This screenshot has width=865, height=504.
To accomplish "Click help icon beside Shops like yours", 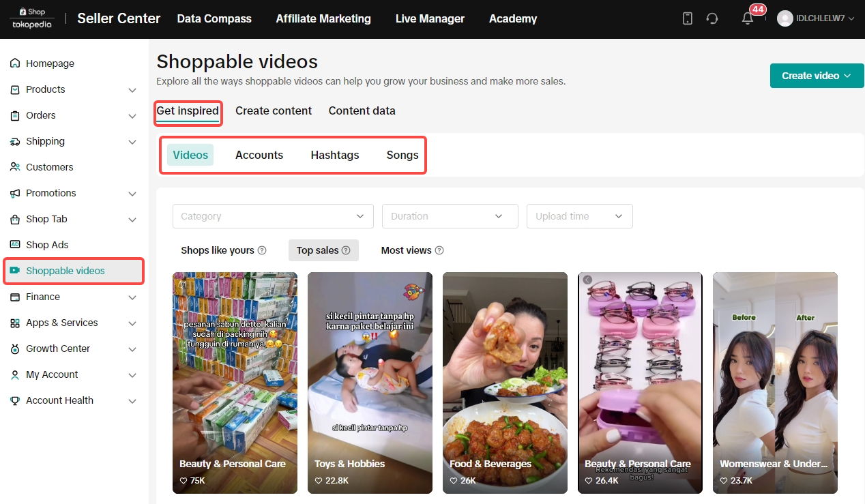I will (262, 250).
